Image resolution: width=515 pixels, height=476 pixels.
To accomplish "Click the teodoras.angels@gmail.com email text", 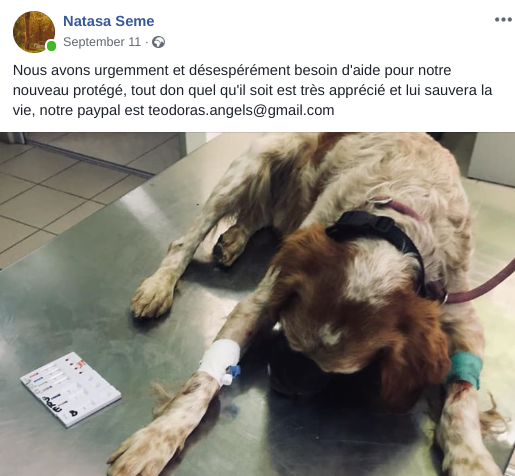I will click(241, 110).
